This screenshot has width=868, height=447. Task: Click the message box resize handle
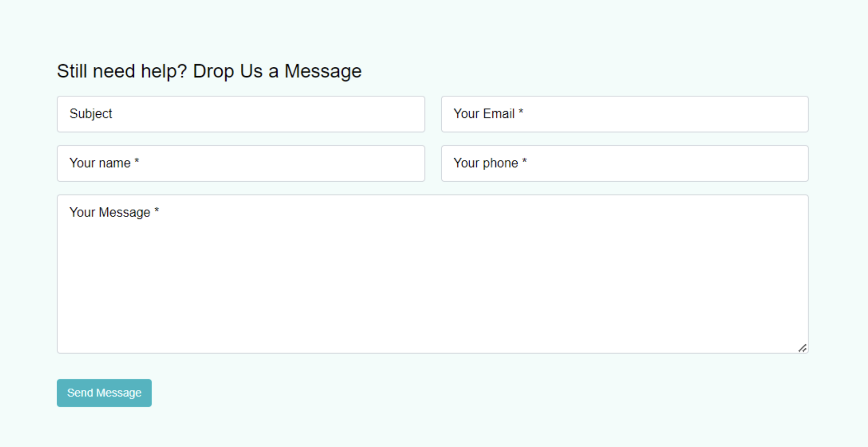802,348
